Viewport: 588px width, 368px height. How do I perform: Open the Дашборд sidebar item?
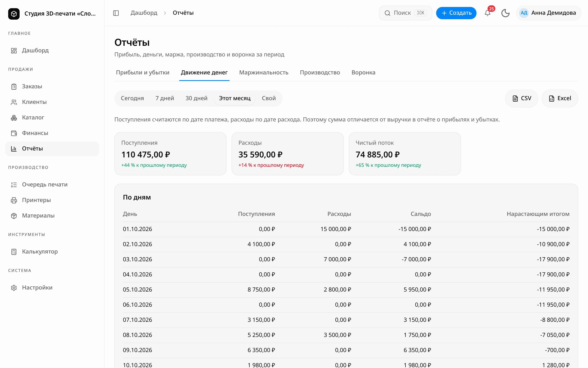52,50
